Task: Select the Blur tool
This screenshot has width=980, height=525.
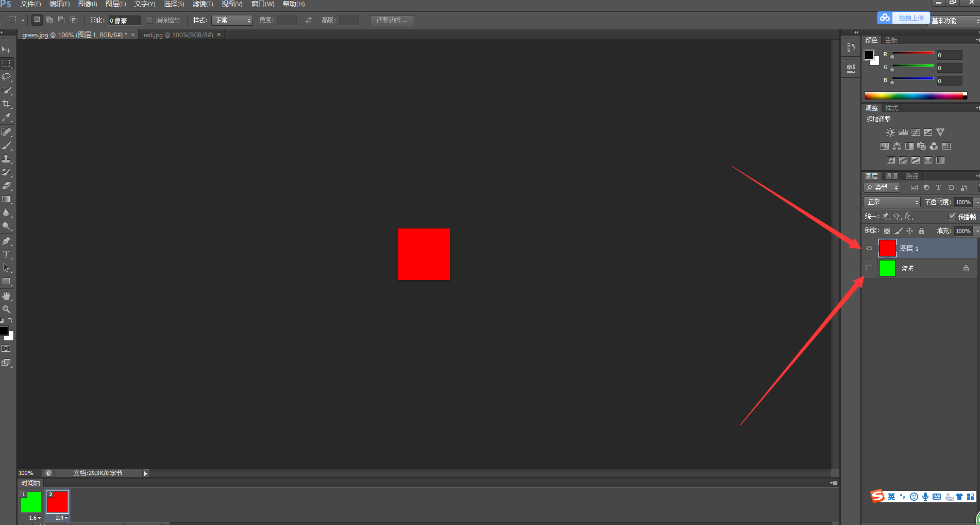Action: click(6, 212)
